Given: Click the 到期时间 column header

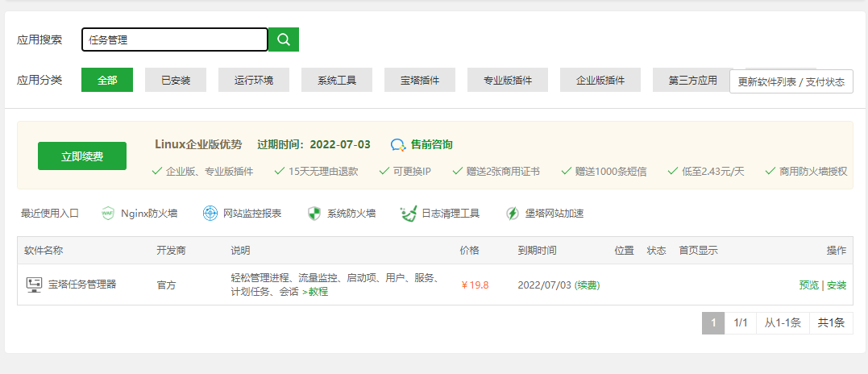Looking at the screenshot, I should (x=537, y=251).
